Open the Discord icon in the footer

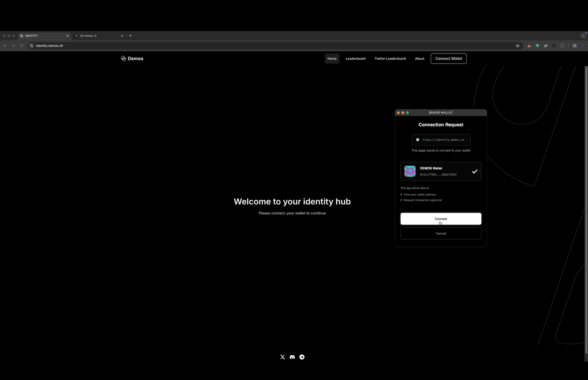tap(292, 357)
